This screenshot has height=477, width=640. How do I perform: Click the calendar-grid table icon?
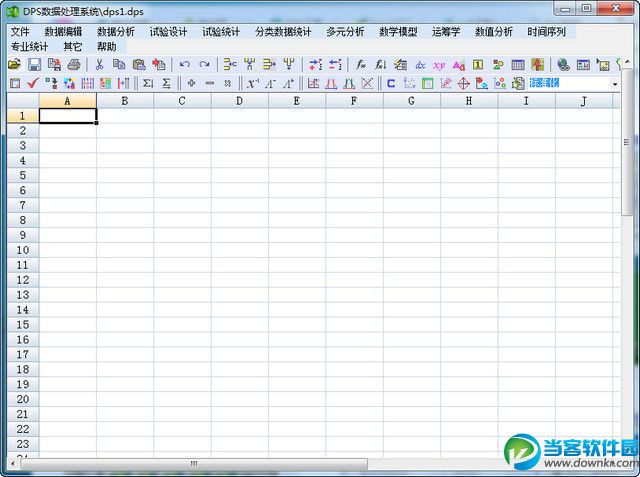(x=518, y=64)
